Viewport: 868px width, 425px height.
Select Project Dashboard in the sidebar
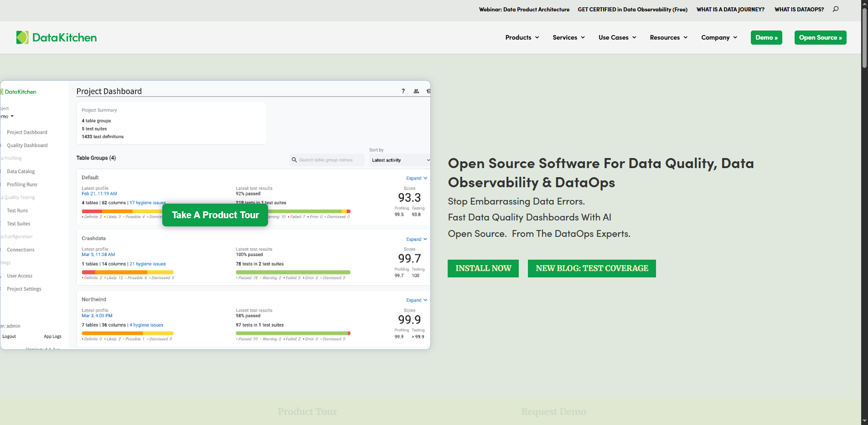pos(27,133)
